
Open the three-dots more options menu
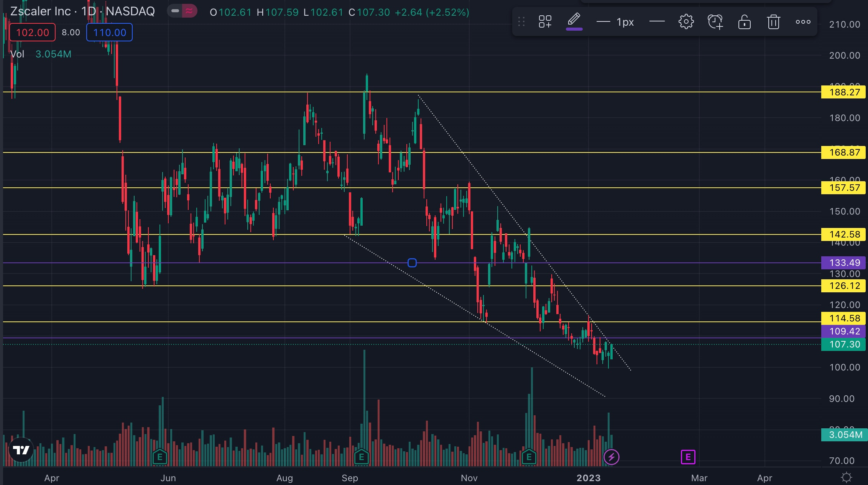click(x=803, y=22)
